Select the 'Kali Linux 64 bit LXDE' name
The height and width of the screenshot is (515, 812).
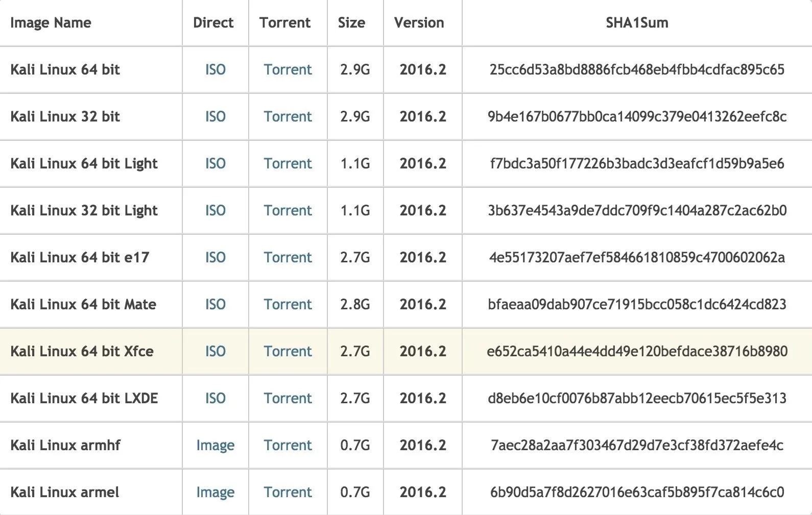(x=84, y=398)
